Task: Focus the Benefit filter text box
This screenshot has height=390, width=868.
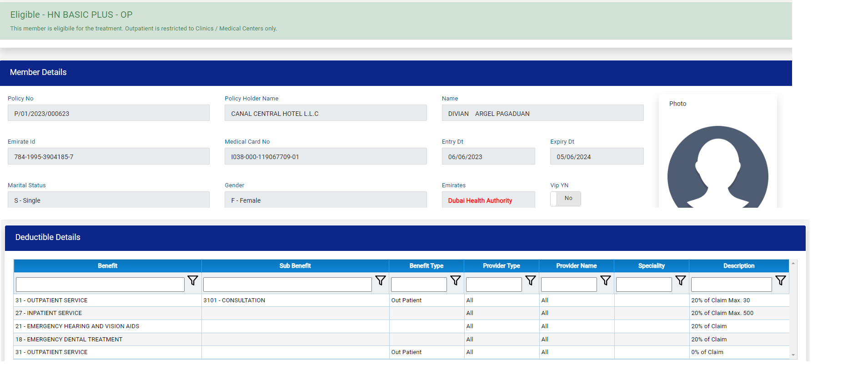Action: [100, 285]
